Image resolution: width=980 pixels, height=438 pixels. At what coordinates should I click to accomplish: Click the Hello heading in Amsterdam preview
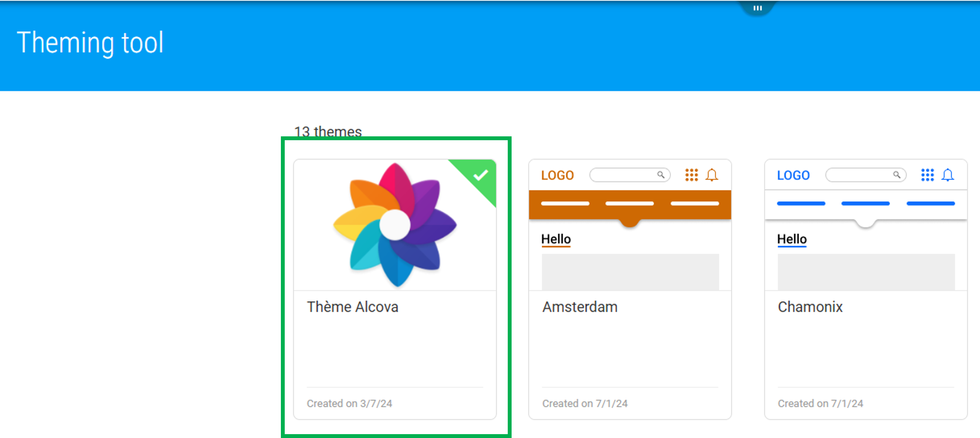pos(556,239)
